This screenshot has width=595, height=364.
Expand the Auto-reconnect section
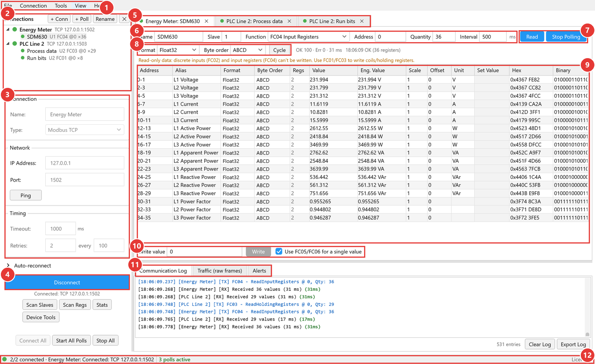pos(8,265)
